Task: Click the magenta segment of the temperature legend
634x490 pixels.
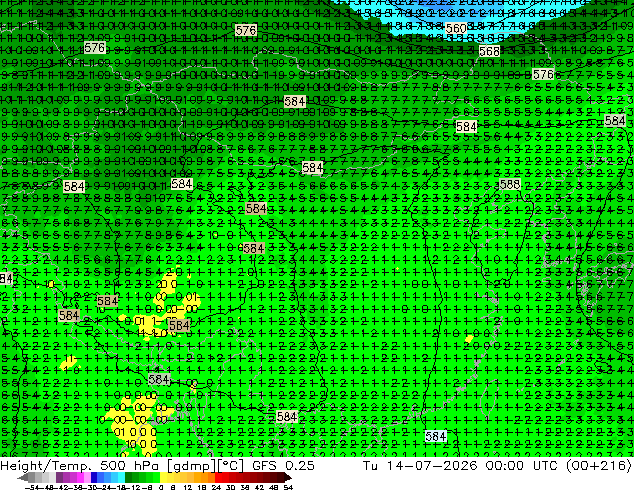Action: (x=80, y=477)
